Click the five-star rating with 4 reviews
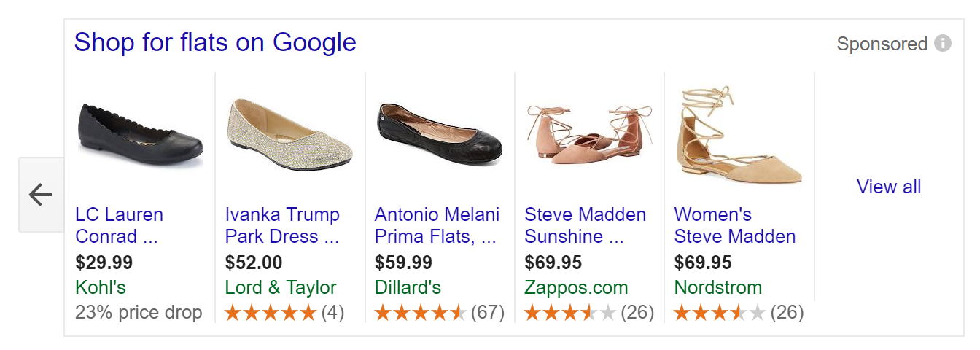 (x=284, y=313)
